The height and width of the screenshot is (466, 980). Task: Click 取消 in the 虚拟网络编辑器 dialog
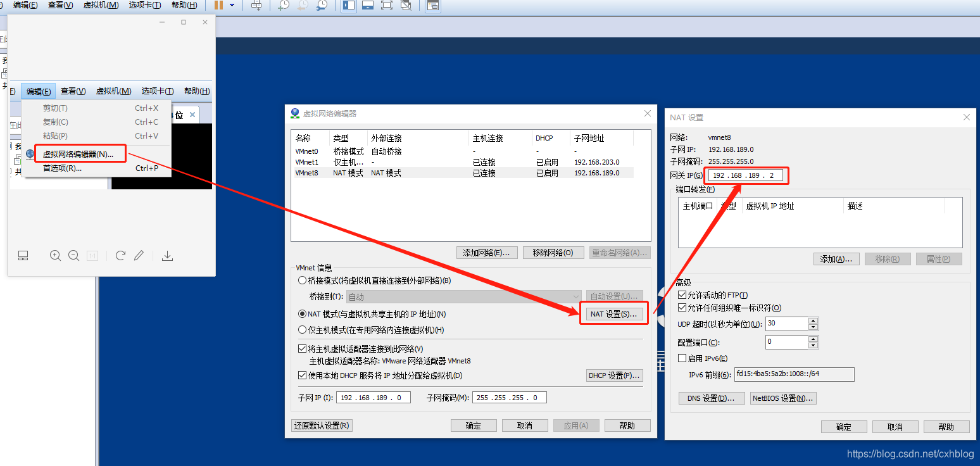[524, 425]
